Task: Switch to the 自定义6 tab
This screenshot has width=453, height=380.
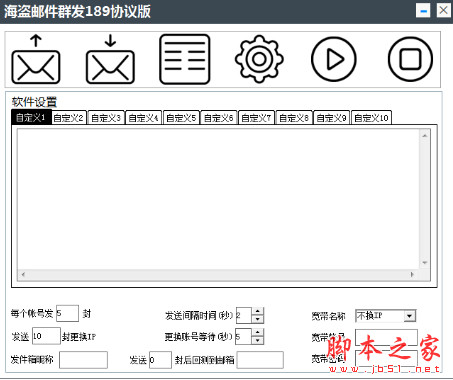Action: [x=219, y=118]
